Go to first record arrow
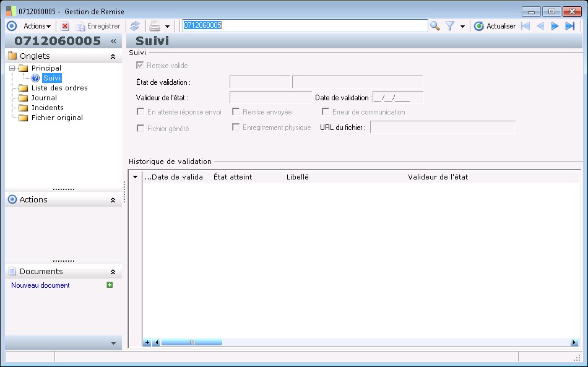The image size is (588, 367). (x=525, y=26)
